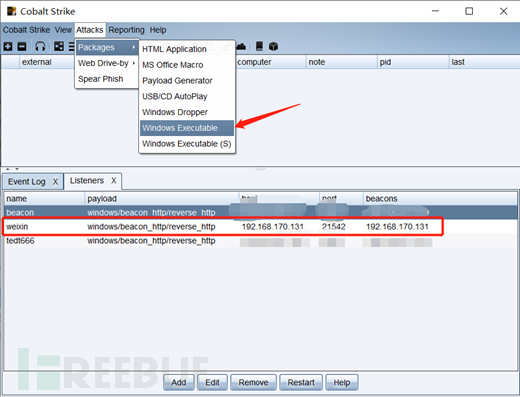The width and height of the screenshot is (520, 397).
Task: Open the Cobalt Strike menu
Action: [26, 30]
